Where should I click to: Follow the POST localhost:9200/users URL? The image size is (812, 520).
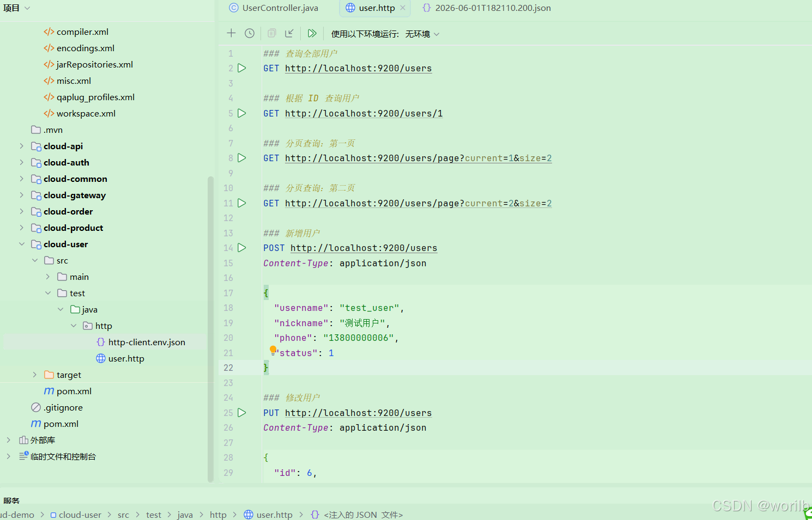tap(364, 248)
